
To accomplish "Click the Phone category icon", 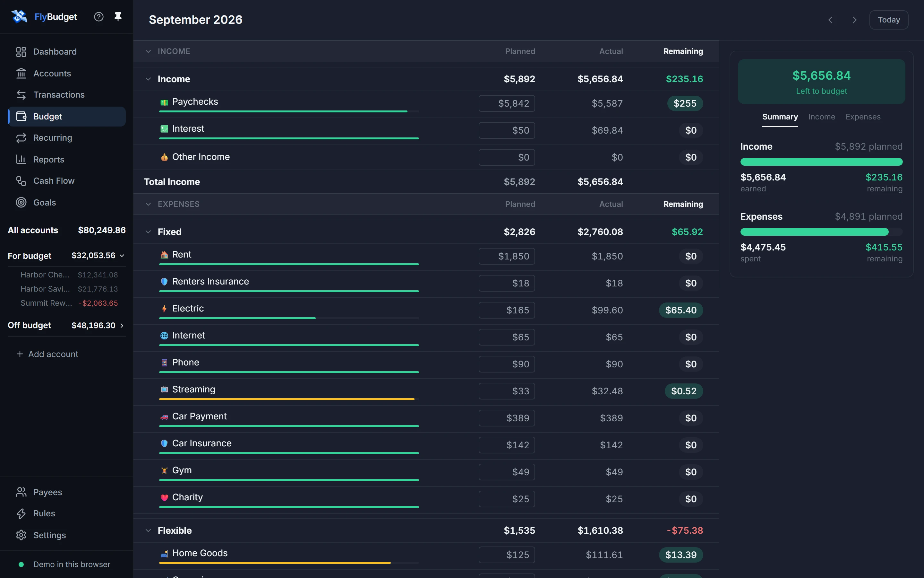I will click(x=164, y=363).
